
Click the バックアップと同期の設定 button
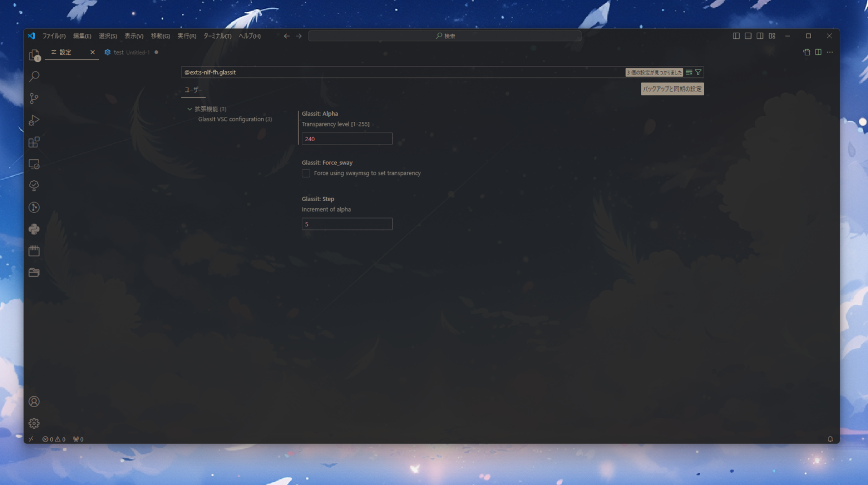point(672,89)
